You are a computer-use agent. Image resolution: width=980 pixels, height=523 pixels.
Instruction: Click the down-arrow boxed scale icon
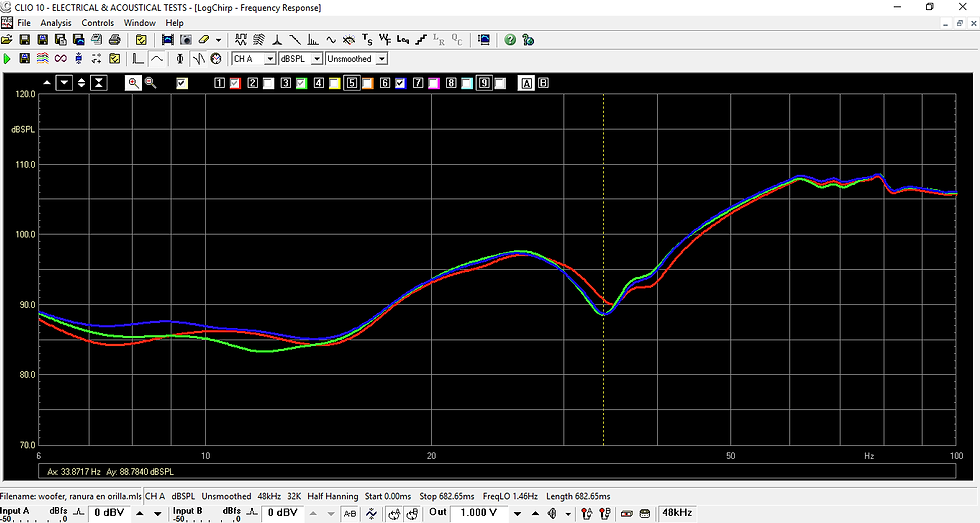pyautogui.click(x=64, y=82)
